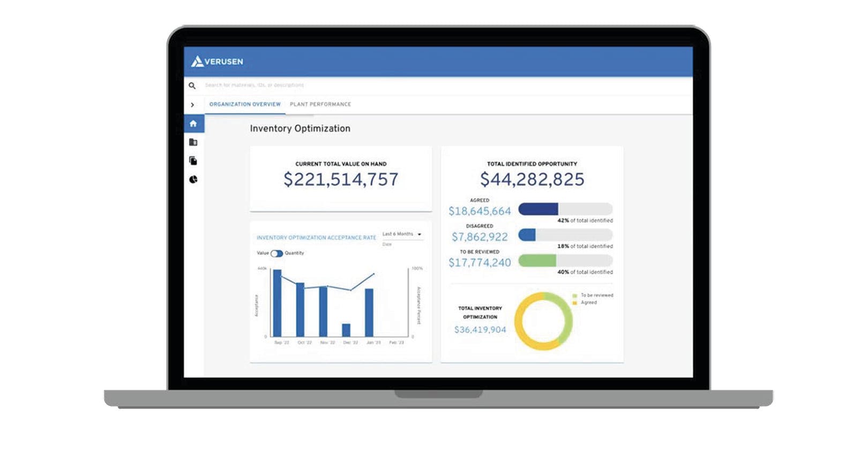Click the Agreed amount $18,645,664
Viewport: 868px width, 455px height.
pyautogui.click(x=480, y=211)
